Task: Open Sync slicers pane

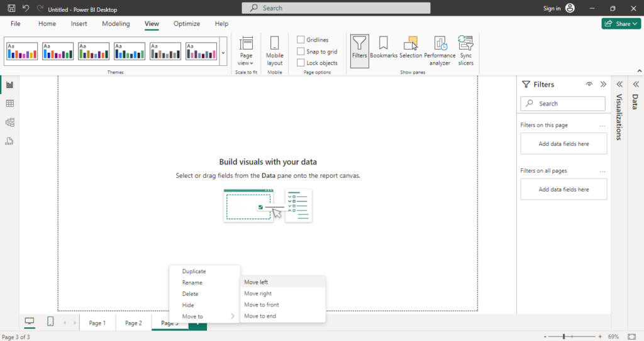Action: (466, 51)
